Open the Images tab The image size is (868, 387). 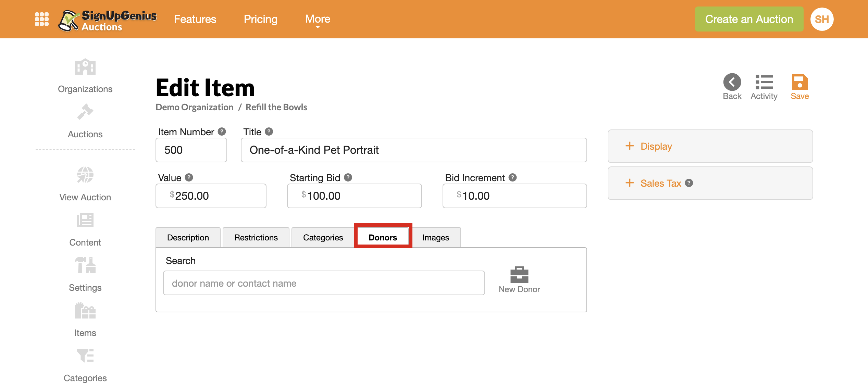click(436, 237)
